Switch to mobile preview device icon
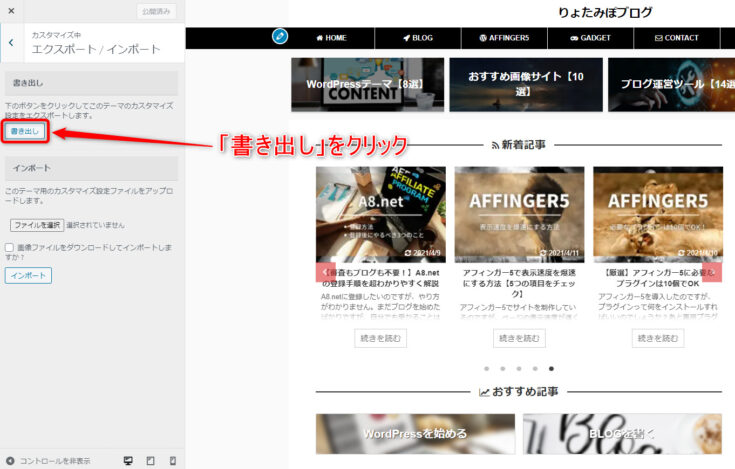 click(x=173, y=461)
